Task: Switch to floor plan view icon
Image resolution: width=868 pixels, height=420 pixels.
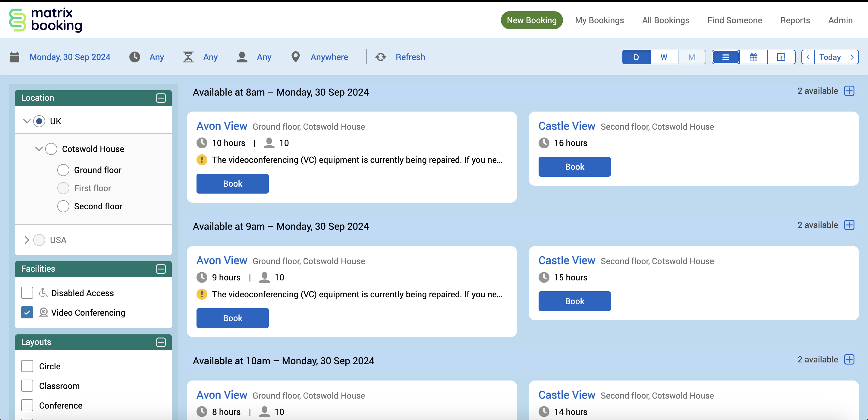Action: tap(781, 57)
